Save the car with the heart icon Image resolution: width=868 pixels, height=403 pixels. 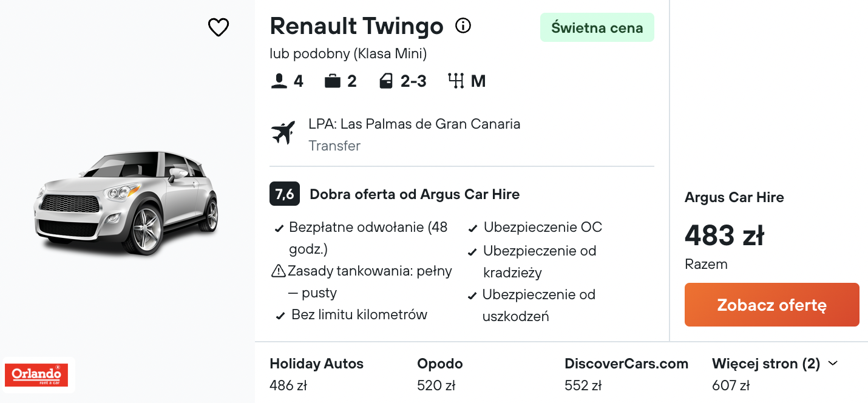click(219, 27)
